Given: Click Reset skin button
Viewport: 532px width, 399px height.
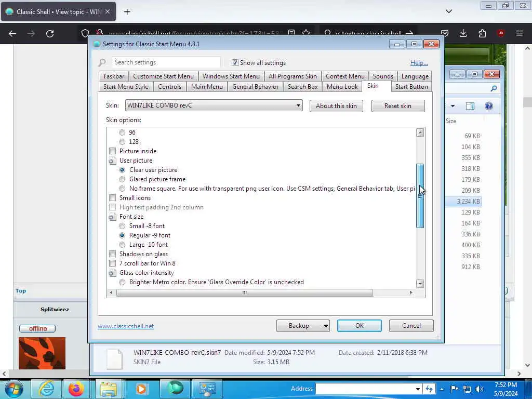Looking at the screenshot, I should [x=397, y=106].
